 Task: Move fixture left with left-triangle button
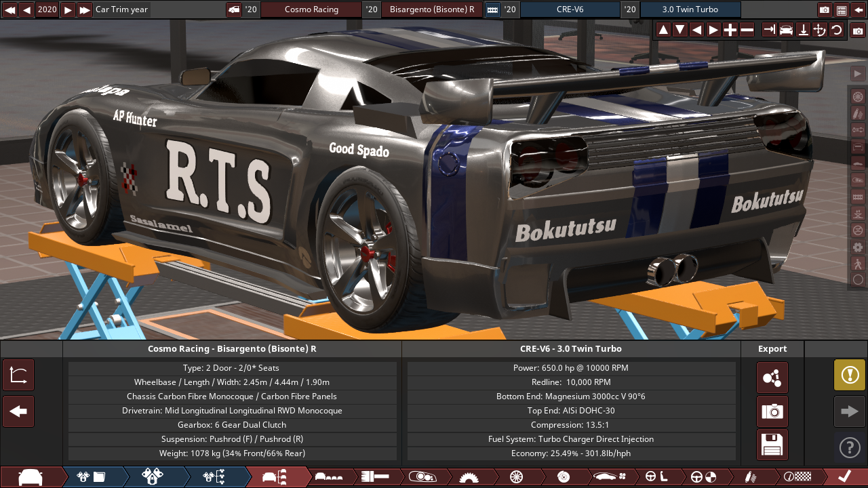coord(696,30)
